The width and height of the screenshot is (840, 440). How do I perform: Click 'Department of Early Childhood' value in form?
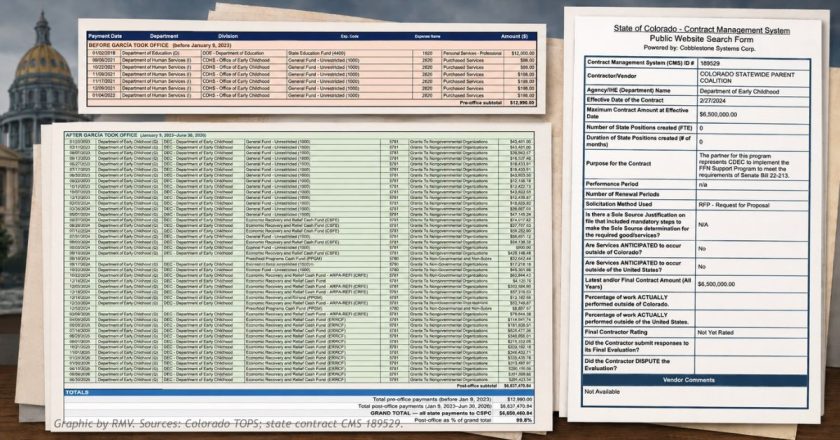coord(739,91)
